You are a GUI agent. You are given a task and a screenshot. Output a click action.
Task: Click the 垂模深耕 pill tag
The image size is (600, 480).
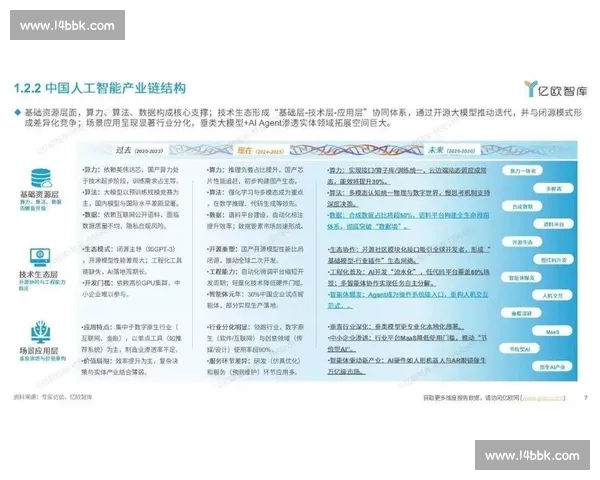tap(522, 313)
